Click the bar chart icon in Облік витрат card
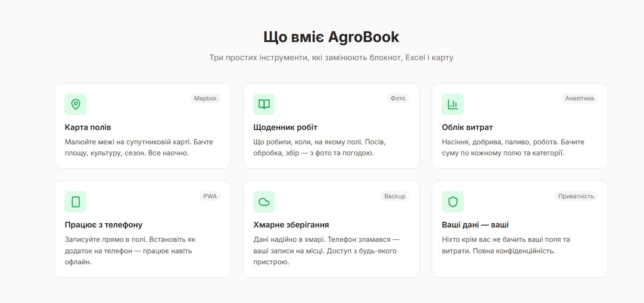Image resolution: width=644 pixels, height=303 pixels. click(452, 104)
